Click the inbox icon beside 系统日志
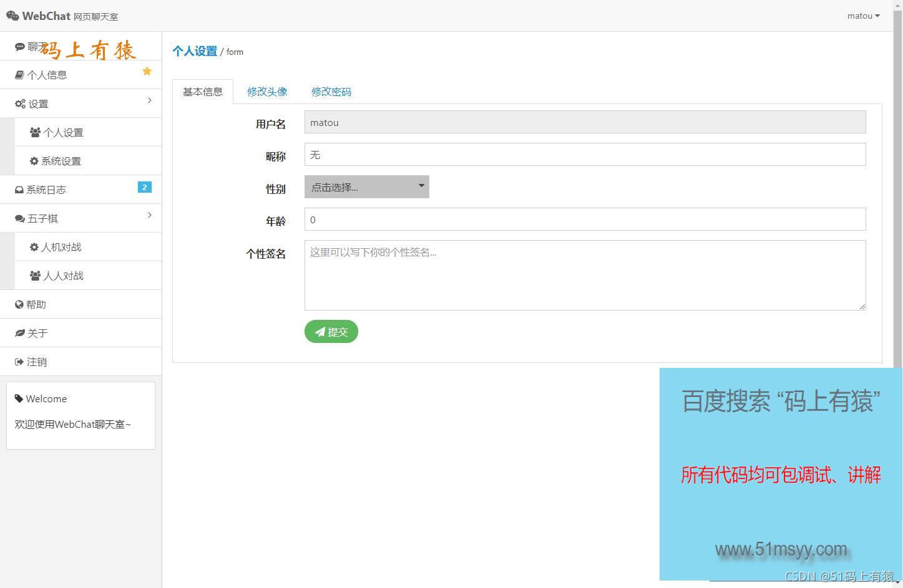903x588 pixels. point(19,190)
